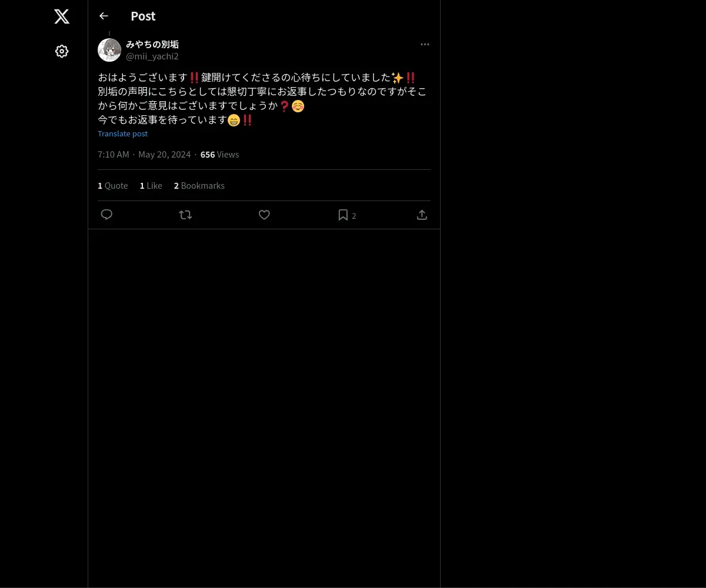The width and height of the screenshot is (706, 588).
Task: Open the Settings gear in sidebar
Action: (x=62, y=51)
